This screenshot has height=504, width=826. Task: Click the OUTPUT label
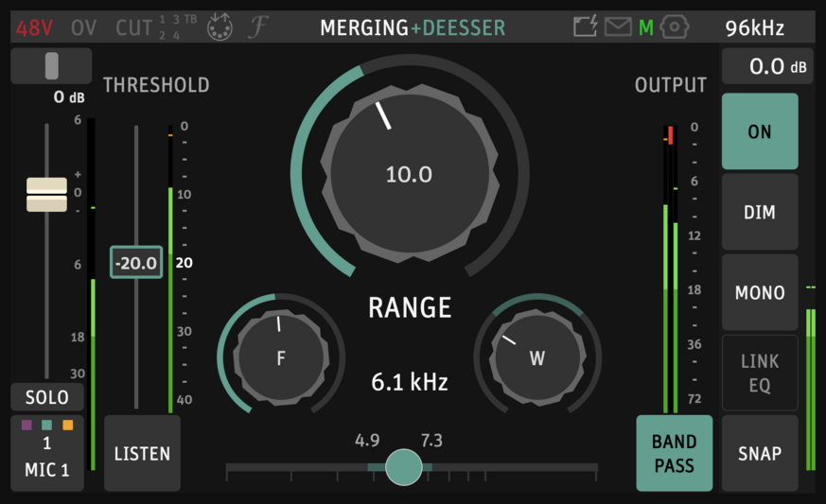(x=671, y=85)
